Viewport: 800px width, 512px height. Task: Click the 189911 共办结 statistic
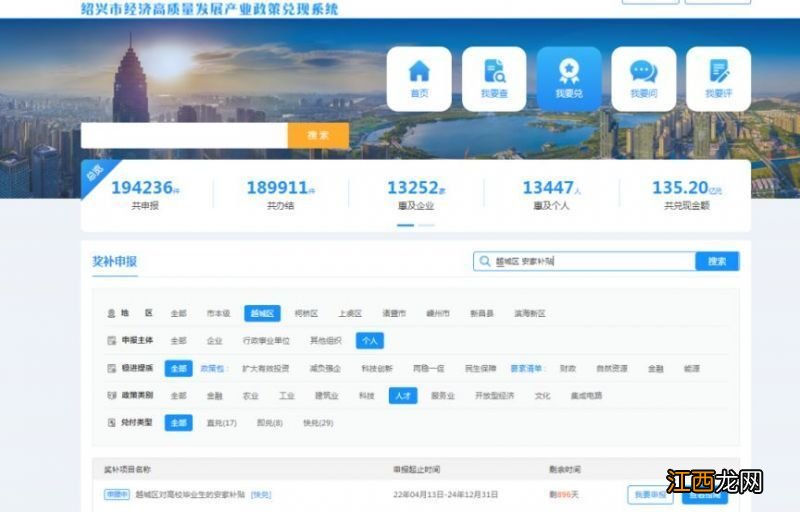pos(281,194)
